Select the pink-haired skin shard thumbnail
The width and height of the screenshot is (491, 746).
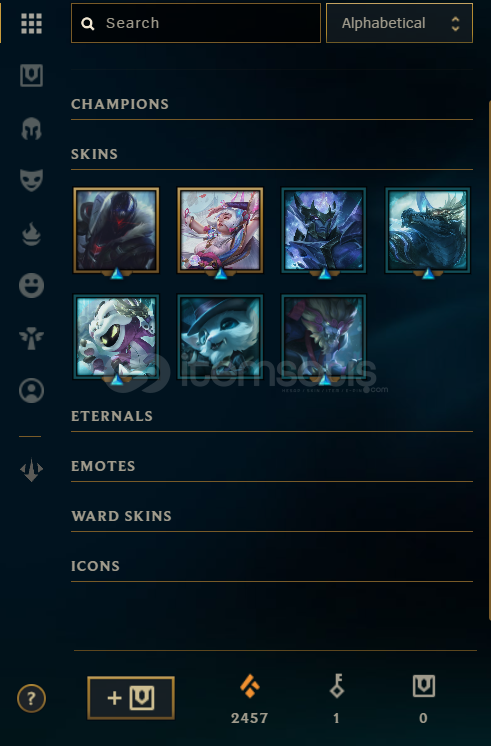(220, 230)
